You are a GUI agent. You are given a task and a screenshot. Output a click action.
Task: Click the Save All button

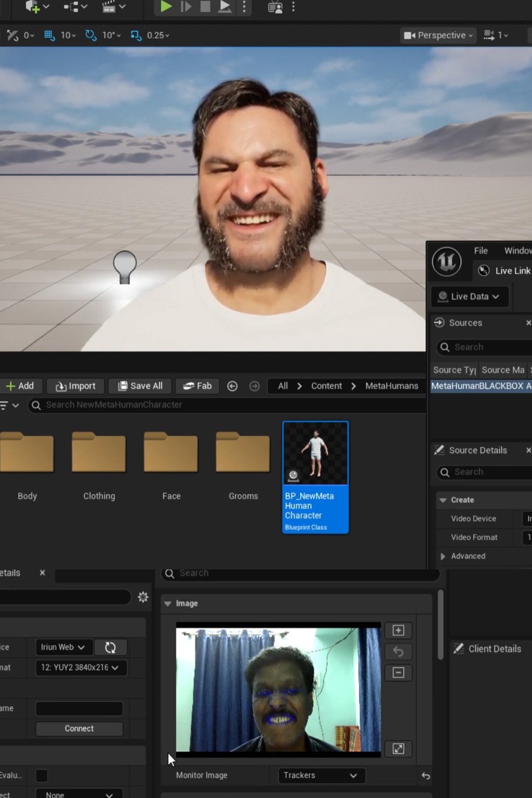140,385
